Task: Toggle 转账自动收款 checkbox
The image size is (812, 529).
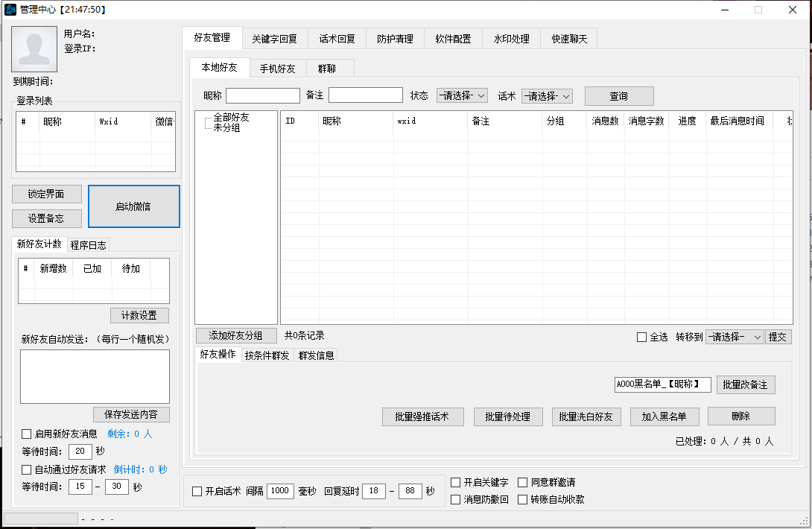Action: coord(522,499)
